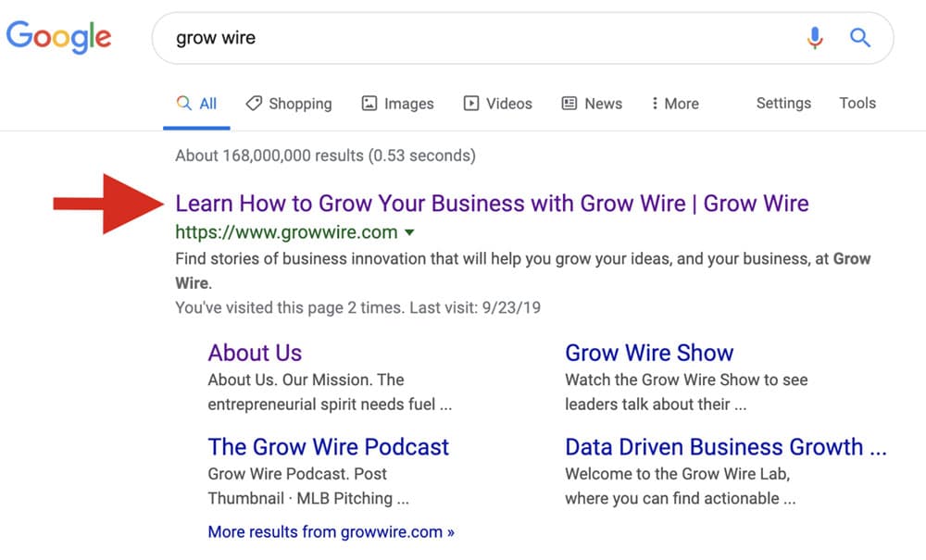Click the snippet Find stories of business innovation

[x=522, y=271]
